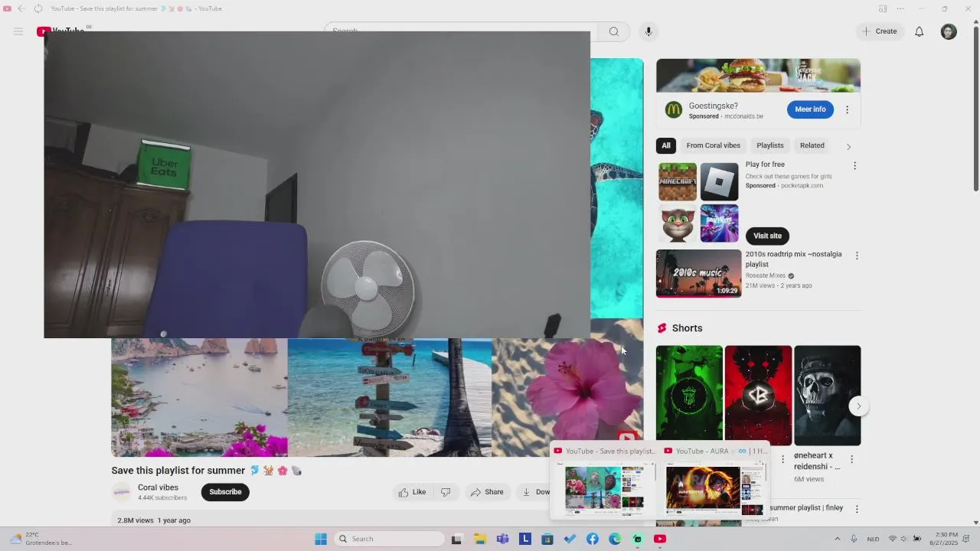Click the 2.8M views description text
980x551 pixels.
coord(136,520)
